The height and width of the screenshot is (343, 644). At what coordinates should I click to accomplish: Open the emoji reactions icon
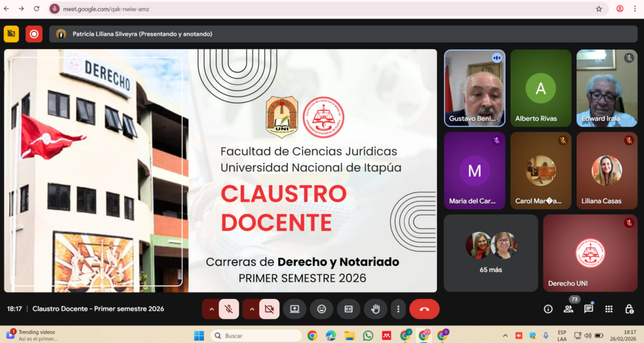[321, 309]
